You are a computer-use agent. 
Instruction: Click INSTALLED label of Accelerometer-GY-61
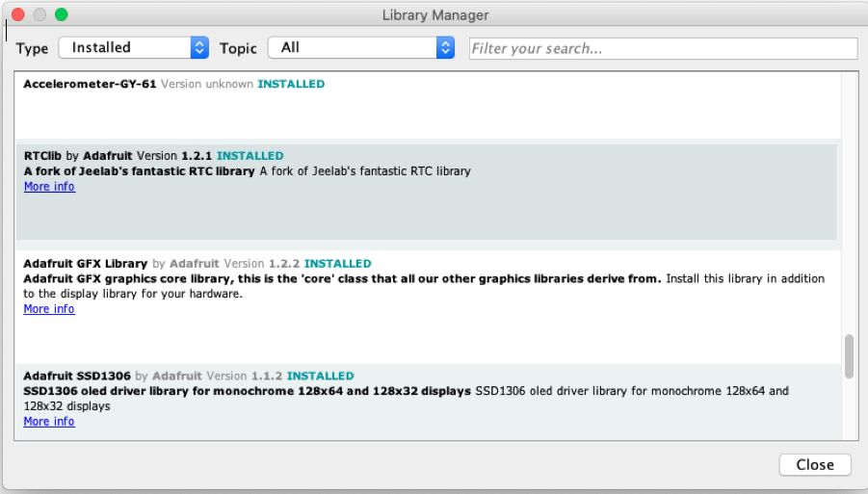(x=291, y=84)
